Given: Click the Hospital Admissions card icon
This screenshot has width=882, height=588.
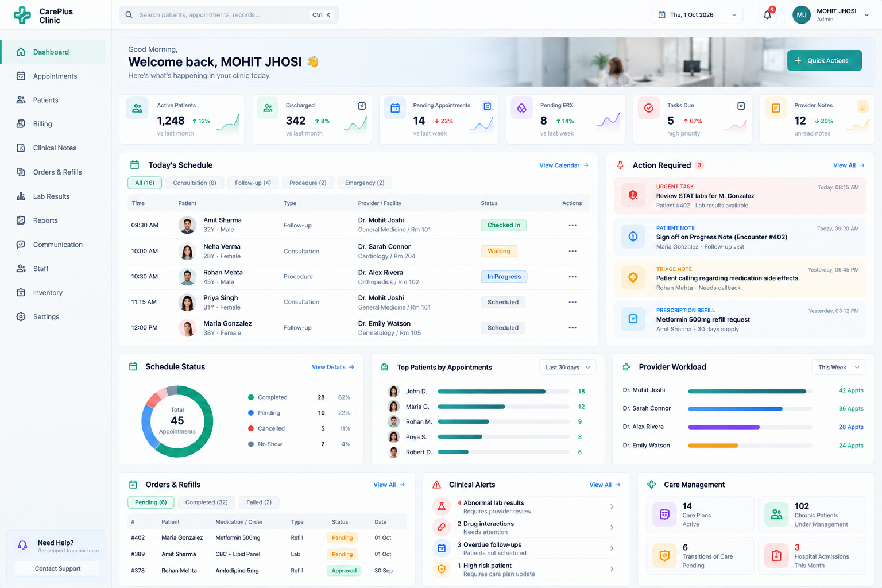Looking at the screenshot, I should pos(776,556).
